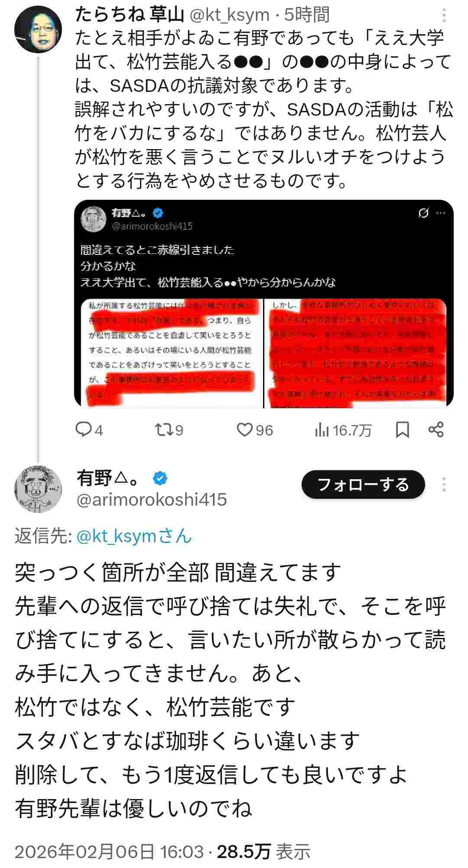Open 有野△。 profile avatar
The height and width of the screenshot is (868, 468).
pyautogui.click(x=38, y=489)
